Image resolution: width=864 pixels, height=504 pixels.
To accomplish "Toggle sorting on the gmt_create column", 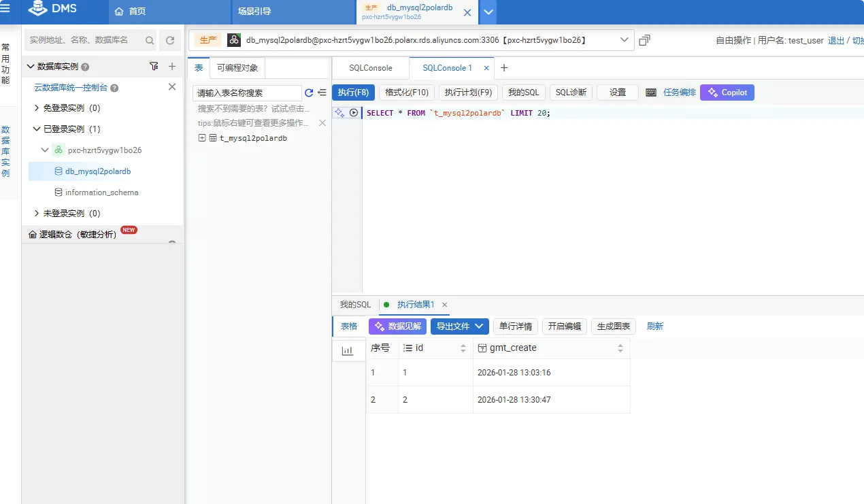I will tap(620, 348).
